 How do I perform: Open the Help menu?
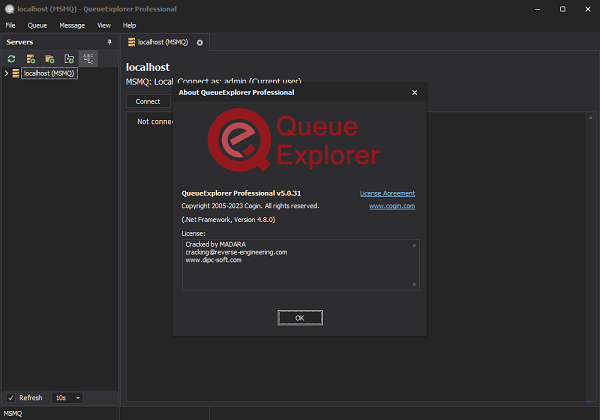[129, 25]
